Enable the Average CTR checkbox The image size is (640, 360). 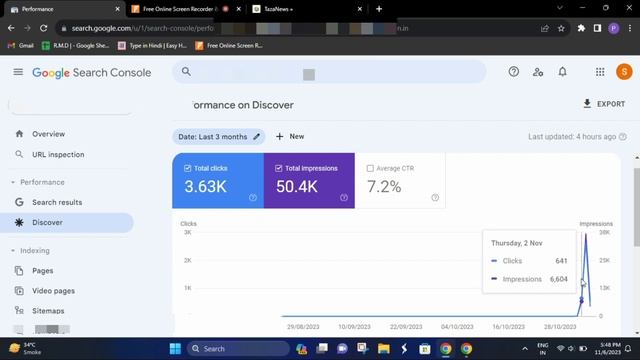(370, 168)
